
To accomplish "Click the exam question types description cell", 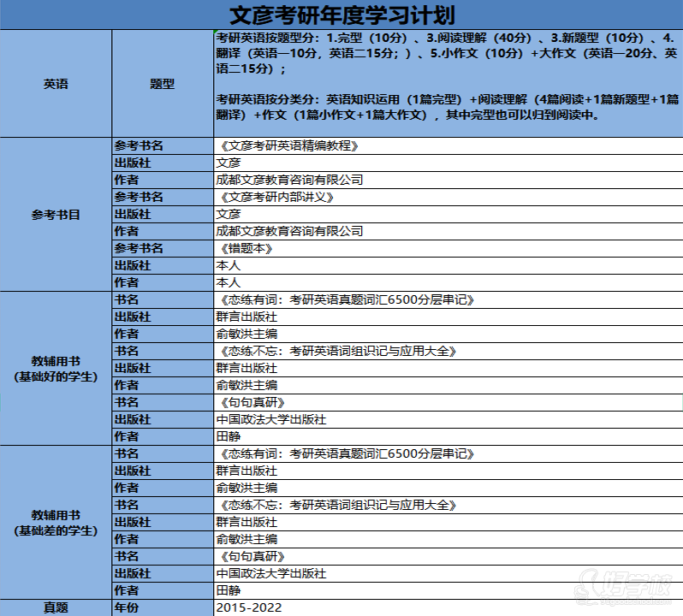I will click(x=448, y=84).
